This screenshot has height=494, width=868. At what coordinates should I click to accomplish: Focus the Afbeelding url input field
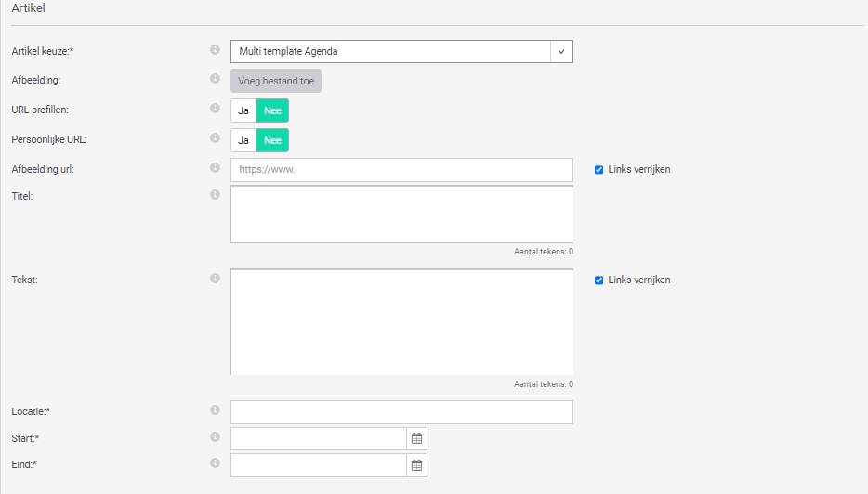(401, 170)
